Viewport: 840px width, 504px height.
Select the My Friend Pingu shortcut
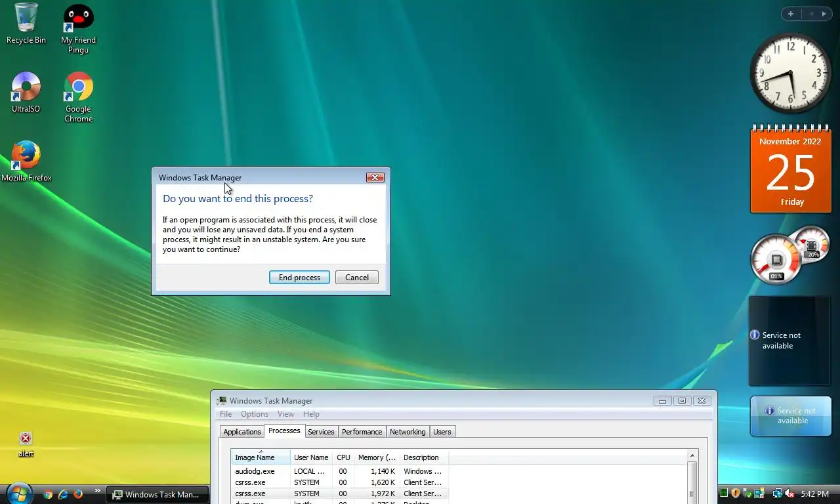(78, 29)
